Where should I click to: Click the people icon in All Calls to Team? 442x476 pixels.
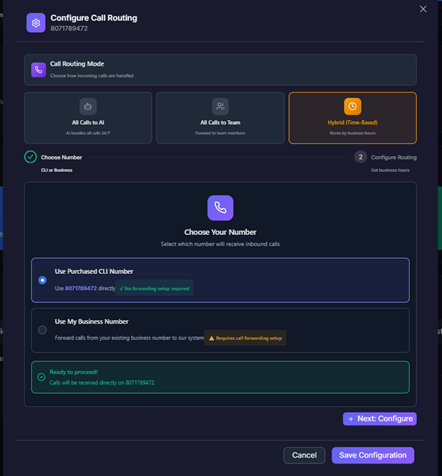tap(220, 106)
